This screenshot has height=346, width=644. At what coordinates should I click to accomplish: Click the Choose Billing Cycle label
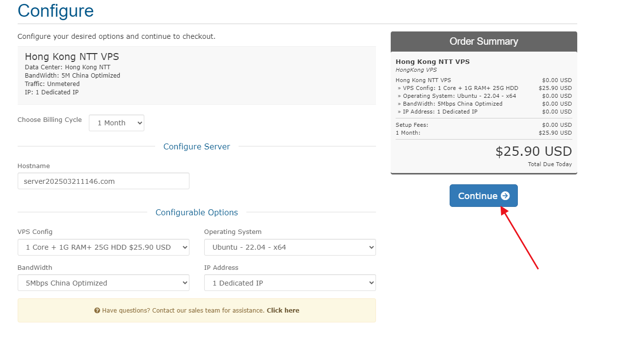pos(50,120)
